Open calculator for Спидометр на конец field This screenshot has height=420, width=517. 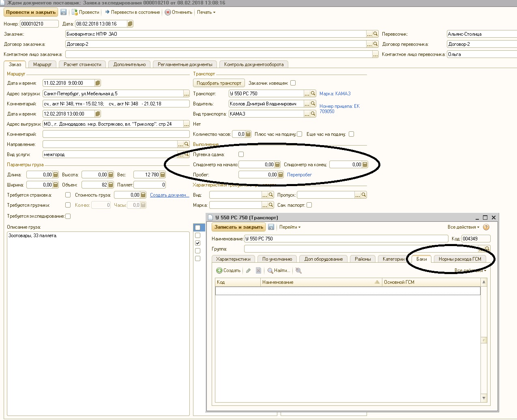tap(365, 165)
